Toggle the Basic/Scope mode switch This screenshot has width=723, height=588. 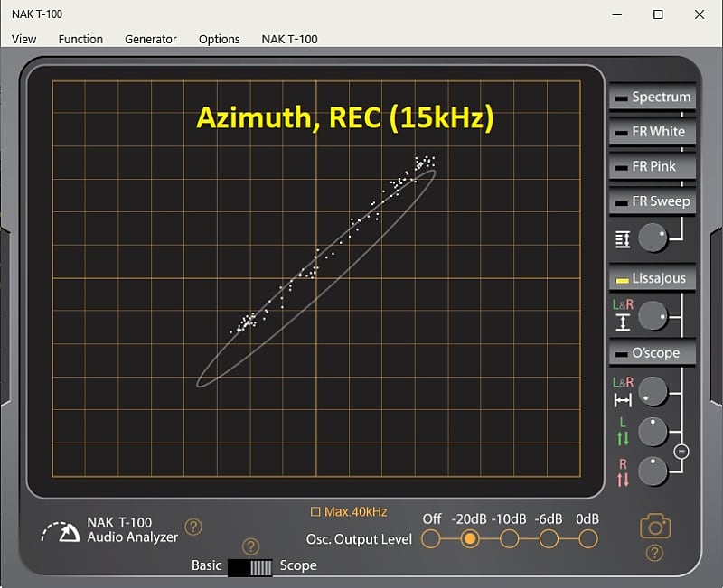pos(250,568)
